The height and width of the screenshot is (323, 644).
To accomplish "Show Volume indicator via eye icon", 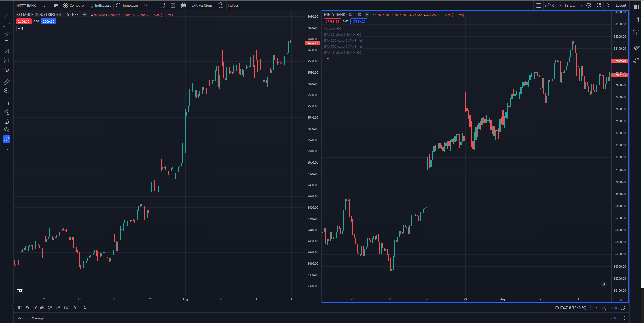I will tap(339, 28).
